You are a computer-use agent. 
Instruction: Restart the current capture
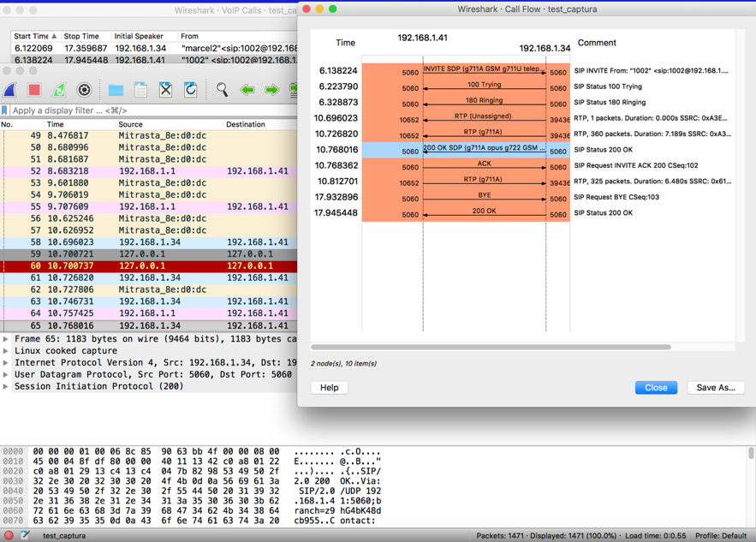coord(59,90)
